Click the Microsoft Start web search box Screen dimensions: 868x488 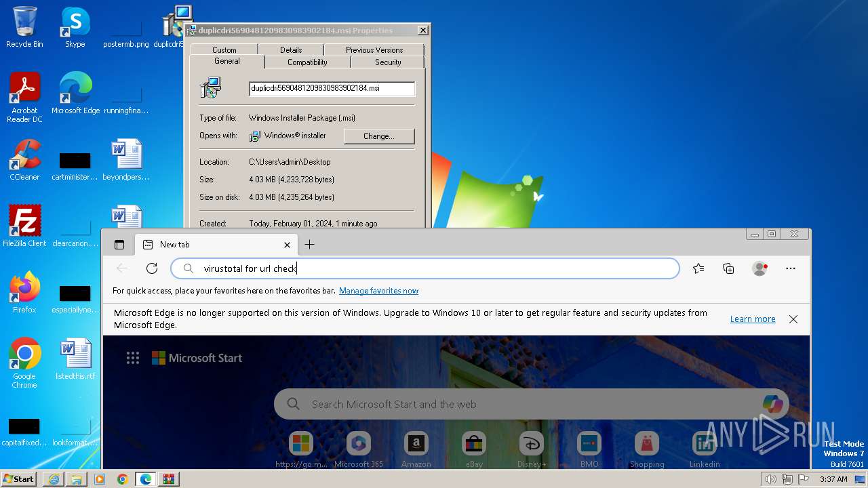pyautogui.click(x=531, y=404)
